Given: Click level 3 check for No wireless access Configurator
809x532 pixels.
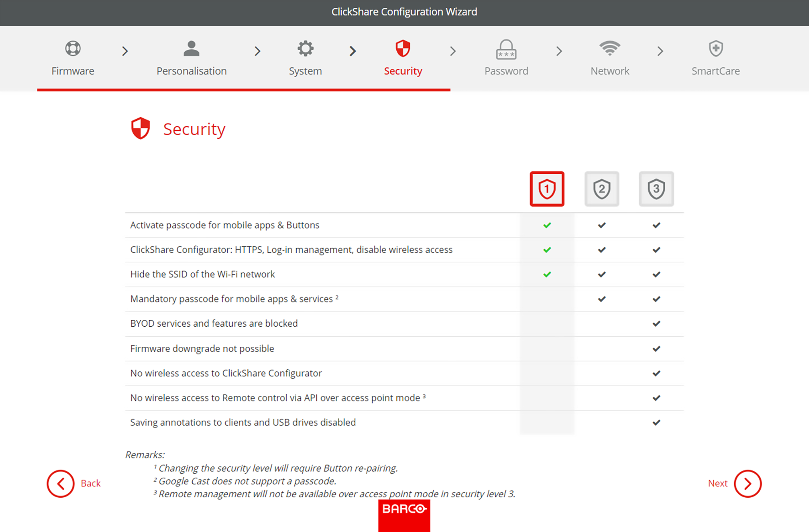Looking at the screenshot, I should click(656, 373).
